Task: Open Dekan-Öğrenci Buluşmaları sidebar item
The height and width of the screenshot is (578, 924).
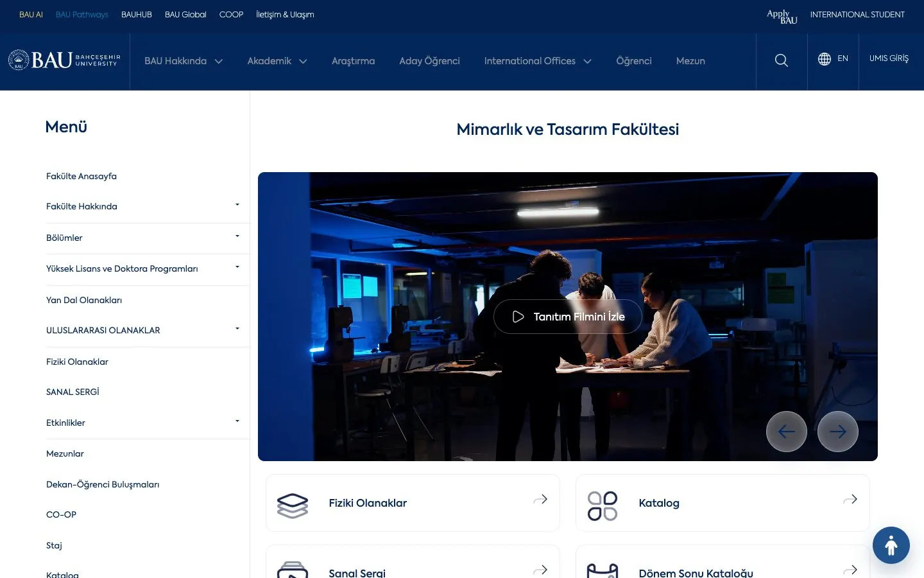Action: [103, 484]
